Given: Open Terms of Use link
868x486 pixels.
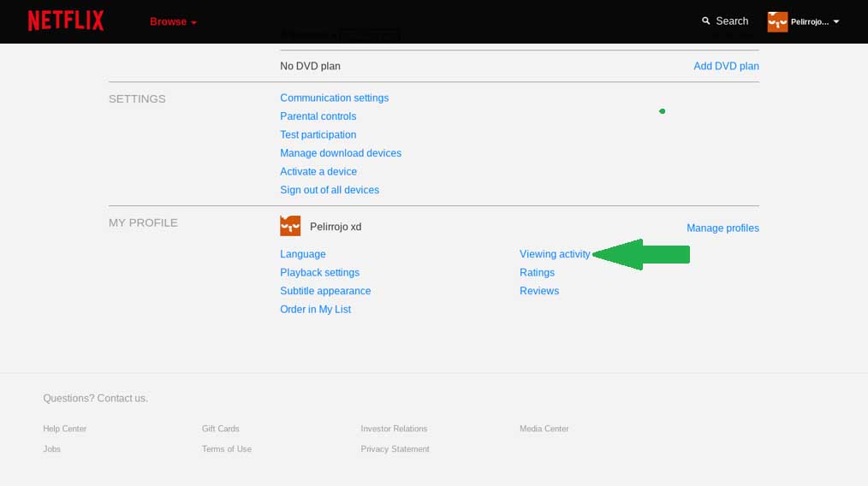Looking at the screenshot, I should coord(226,449).
